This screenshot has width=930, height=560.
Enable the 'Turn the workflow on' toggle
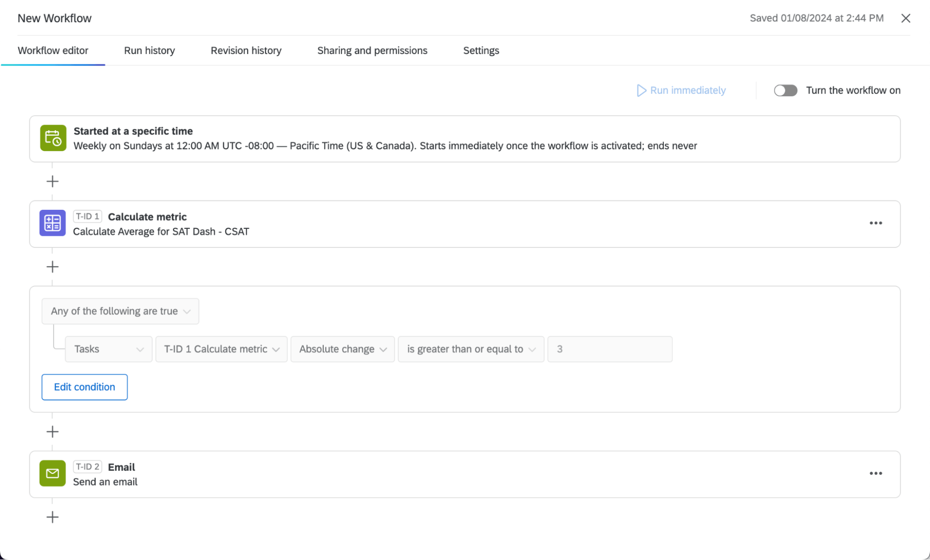pyautogui.click(x=786, y=90)
